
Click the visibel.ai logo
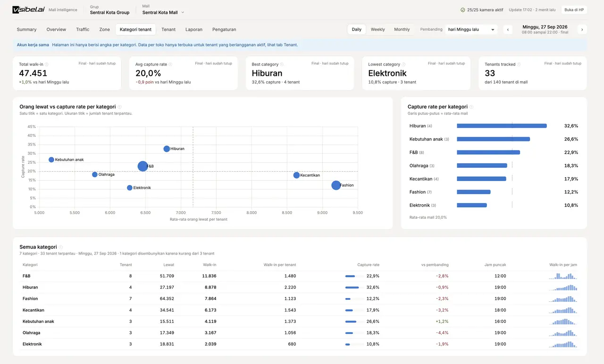click(28, 10)
